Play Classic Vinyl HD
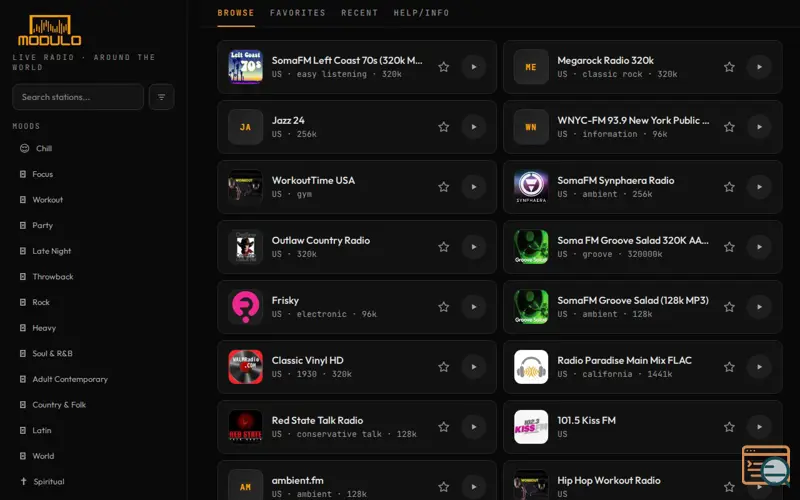Image resolution: width=800 pixels, height=500 pixels. coord(474,367)
